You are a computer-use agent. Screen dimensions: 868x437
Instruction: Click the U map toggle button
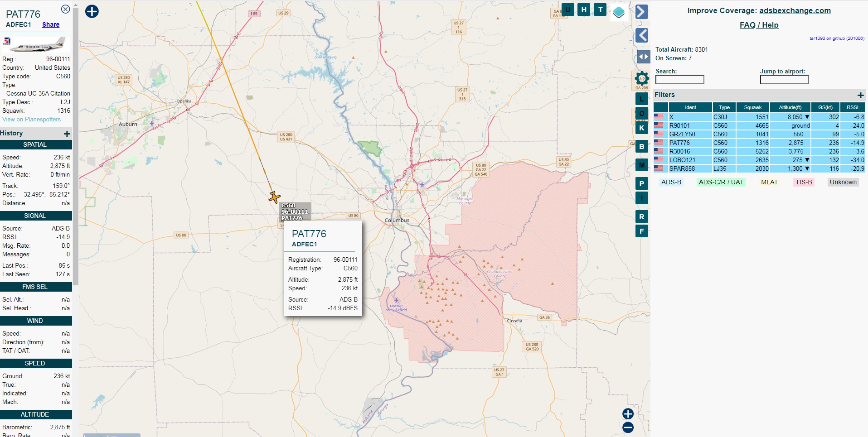coord(567,10)
